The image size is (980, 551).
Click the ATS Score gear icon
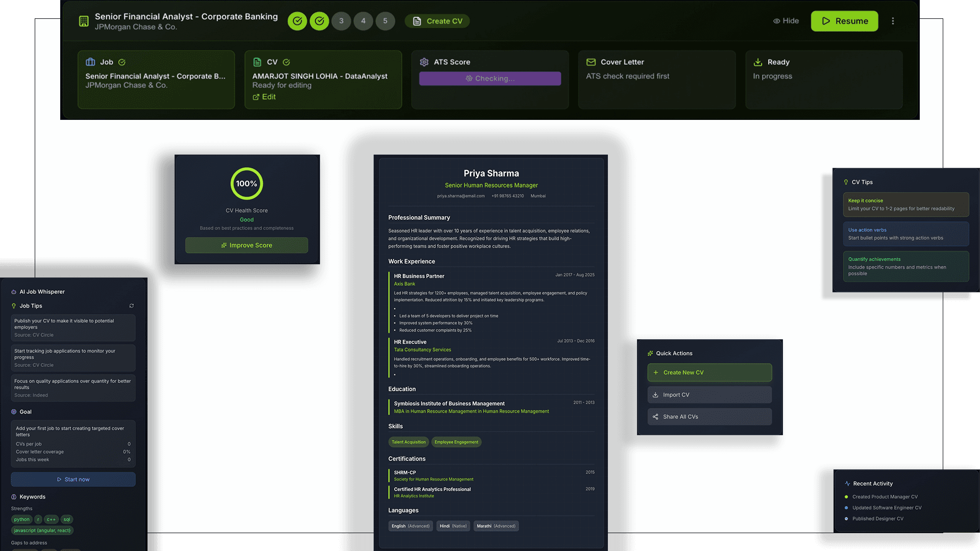point(424,62)
